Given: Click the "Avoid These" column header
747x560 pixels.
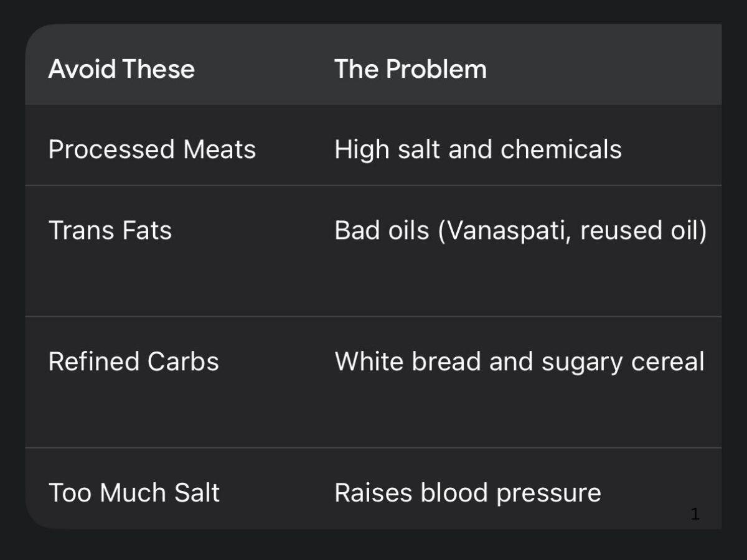Looking at the screenshot, I should click(121, 69).
